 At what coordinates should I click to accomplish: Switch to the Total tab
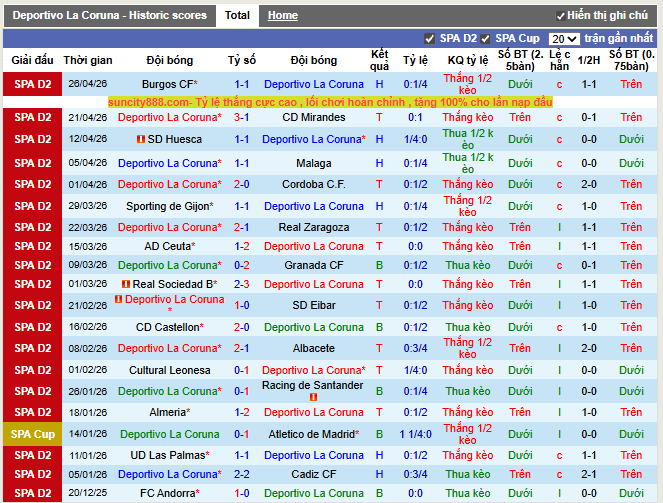coord(237,16)
